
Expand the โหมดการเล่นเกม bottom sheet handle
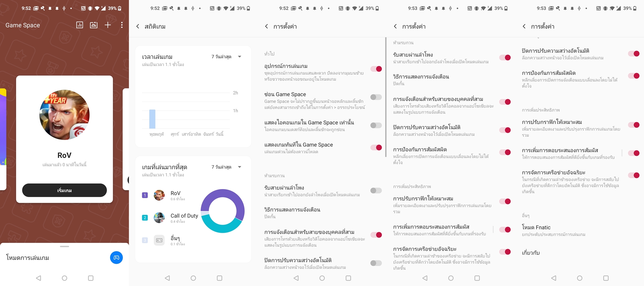pyautogui.click(x=64, y=246)
